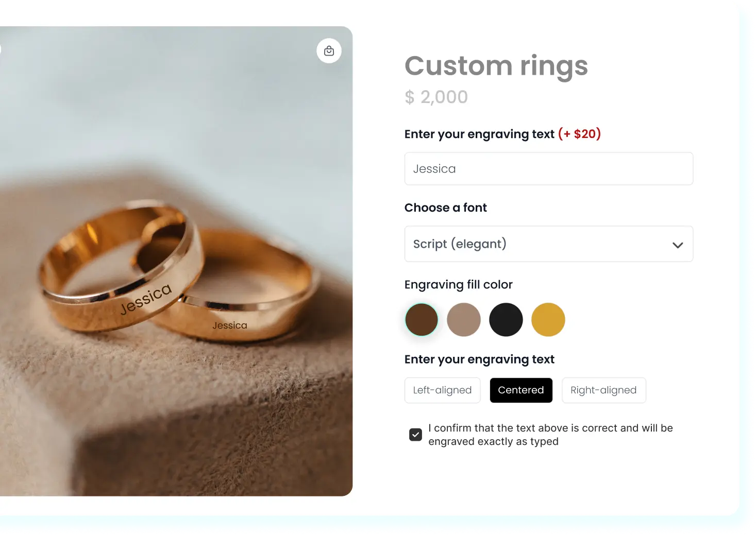The height and width of the screenshot is (535, 756).
Task: Click the engraving text field containing Jessica
Action: 548,169
